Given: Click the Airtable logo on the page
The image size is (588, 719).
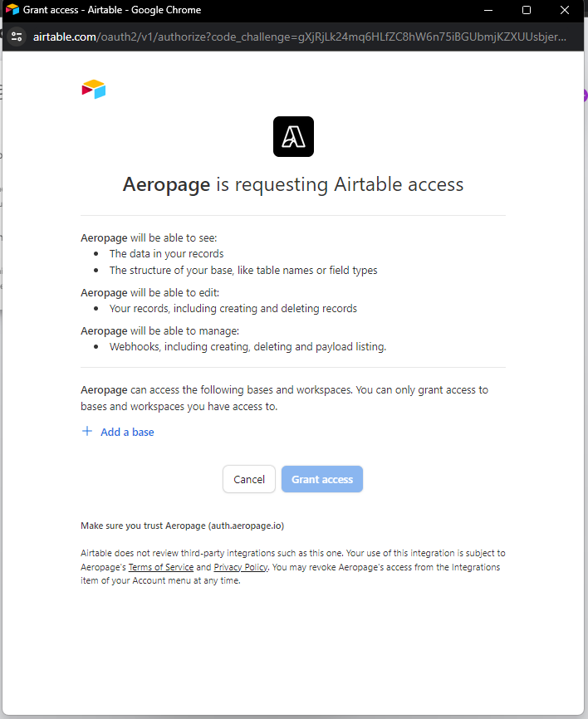Looking at the screenshot, I should coord(94,89).
